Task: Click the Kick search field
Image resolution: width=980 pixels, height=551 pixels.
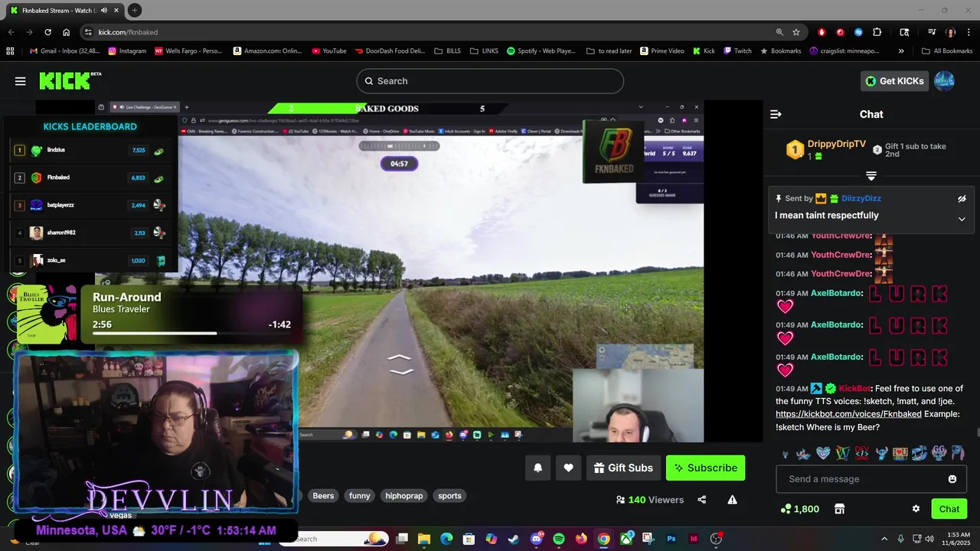Action: (x=490, y=81)
